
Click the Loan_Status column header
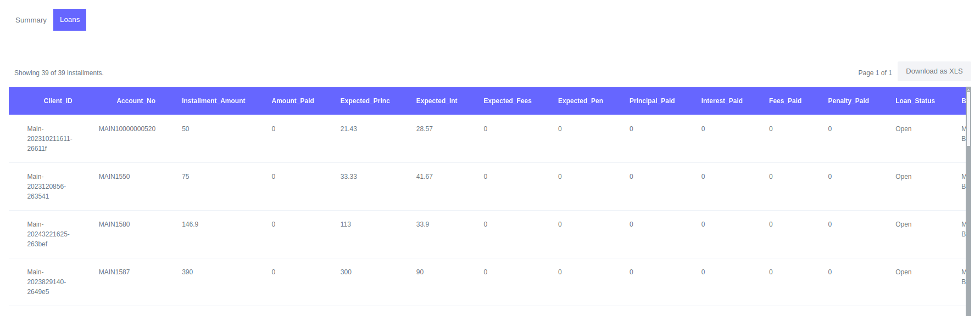click(x=915, y=101)
